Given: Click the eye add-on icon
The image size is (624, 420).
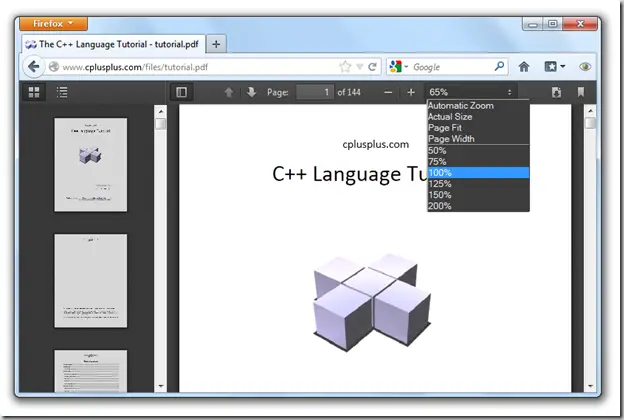Looking at the screenshot, I should click(x=585, y=67).
